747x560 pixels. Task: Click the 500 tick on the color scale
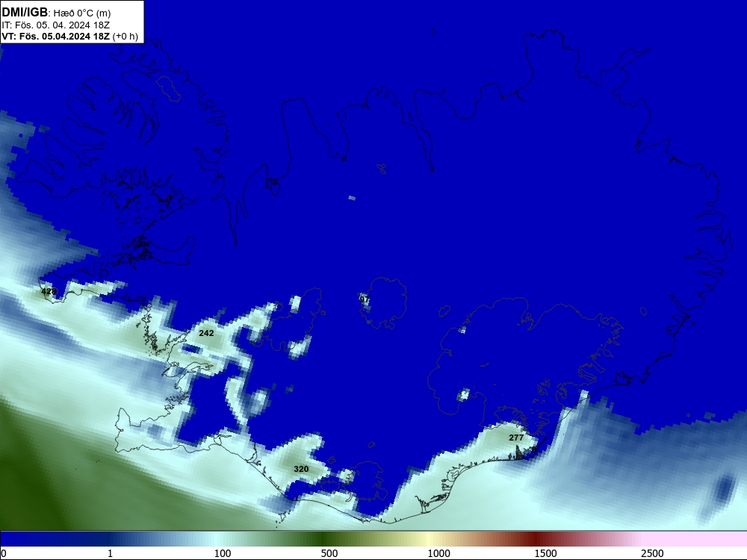click(x=329, y=553)
